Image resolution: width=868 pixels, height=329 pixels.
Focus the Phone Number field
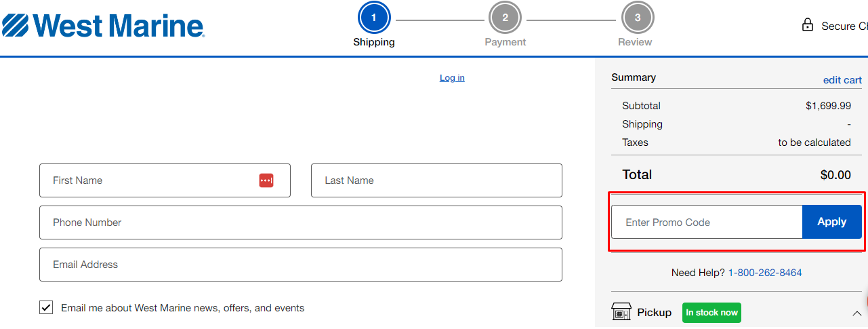[x=301, y=222]
